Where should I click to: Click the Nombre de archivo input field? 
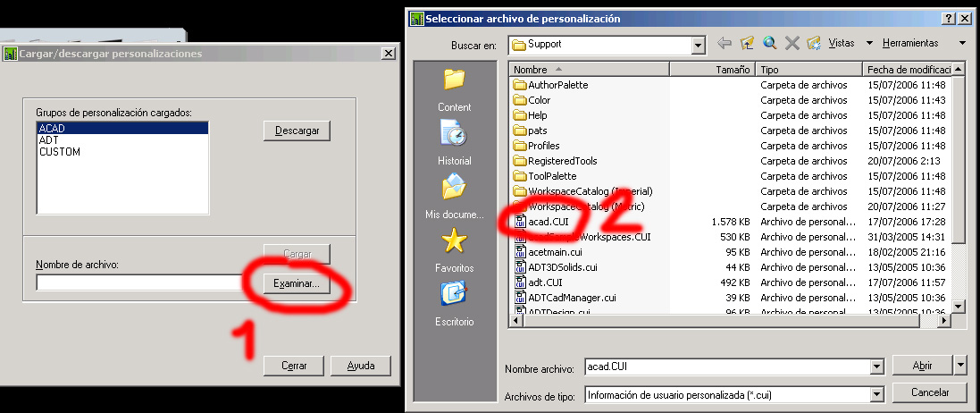[x=138, y=282]
